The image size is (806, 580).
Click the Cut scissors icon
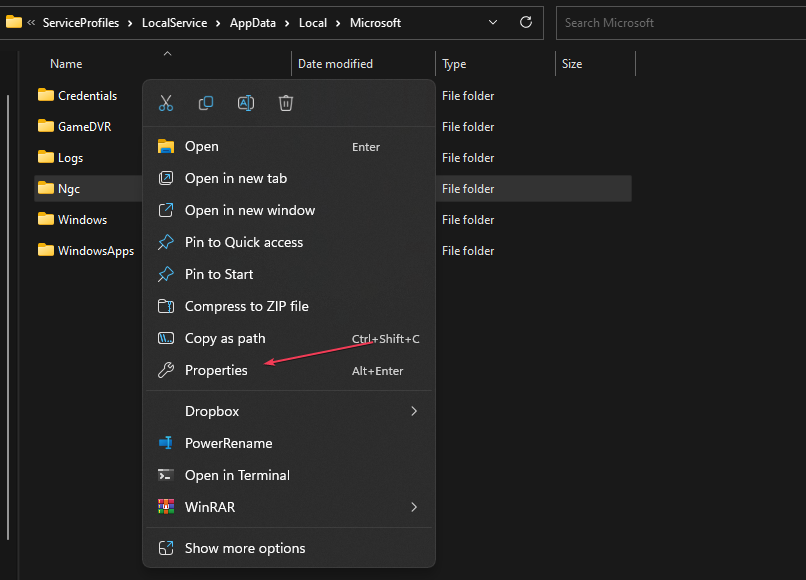166,103
